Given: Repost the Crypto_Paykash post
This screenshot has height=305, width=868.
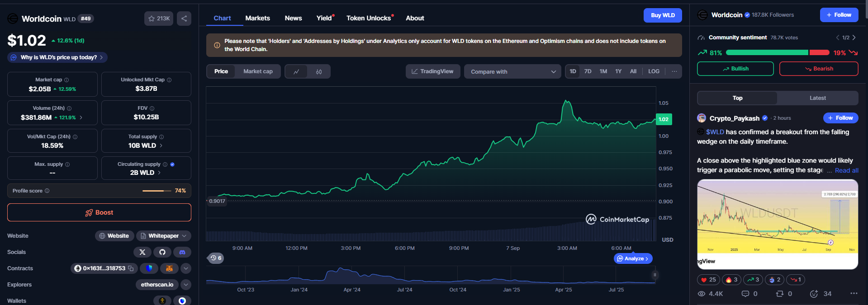Looking at the screenshot, I should coord(779,294).
